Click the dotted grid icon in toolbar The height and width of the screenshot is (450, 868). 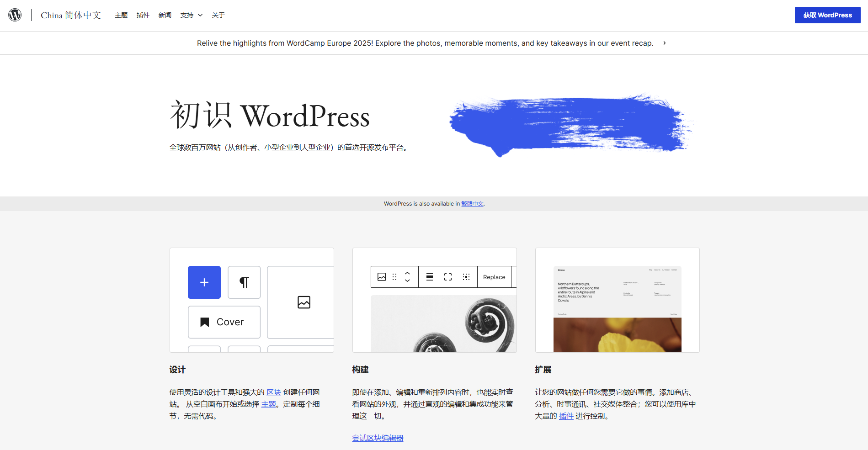[466, 277]
